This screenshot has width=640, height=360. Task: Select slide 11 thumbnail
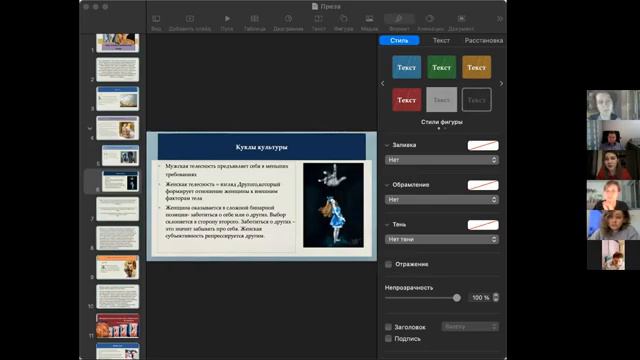pyautogui.click(x=118, y=326)
